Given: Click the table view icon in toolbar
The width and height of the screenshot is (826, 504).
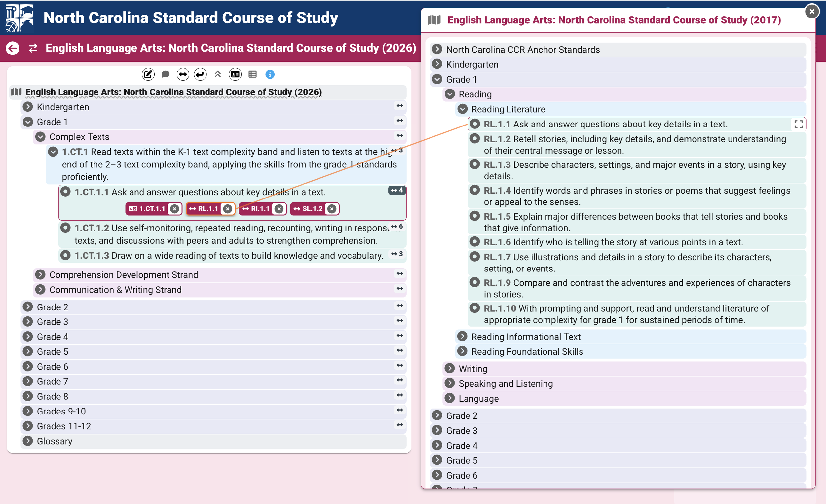Looking at the screenshot, I should tap(252, 74).
